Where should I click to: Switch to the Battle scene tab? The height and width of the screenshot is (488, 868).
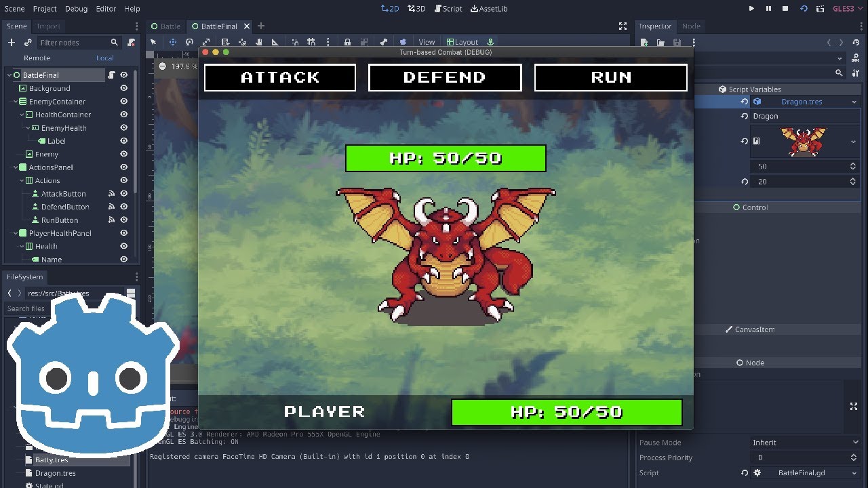[165, 26]
